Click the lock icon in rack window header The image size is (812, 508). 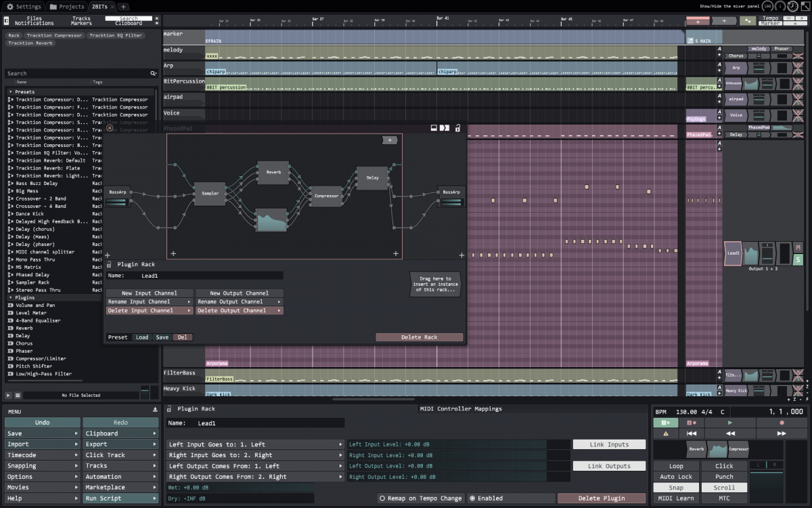click(457, 127)
